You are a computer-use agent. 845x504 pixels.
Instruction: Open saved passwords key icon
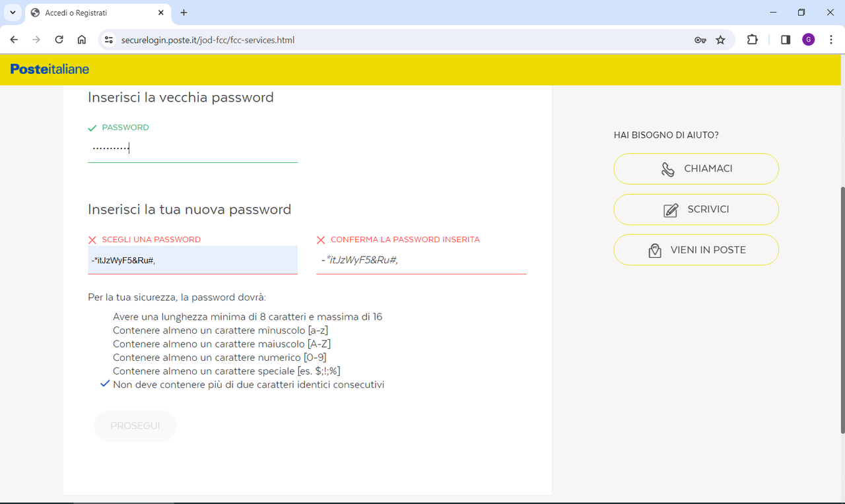pos(700,40)
